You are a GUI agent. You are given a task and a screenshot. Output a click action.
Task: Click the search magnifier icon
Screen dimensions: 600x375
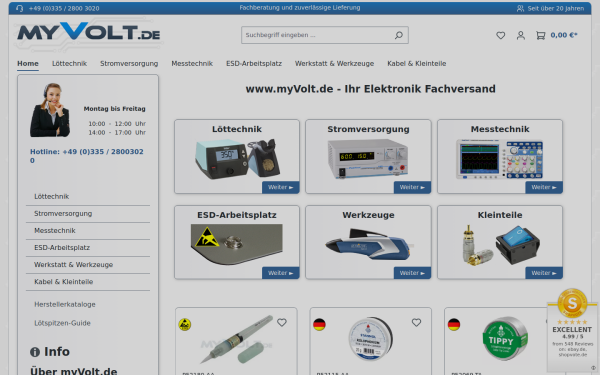399,35
